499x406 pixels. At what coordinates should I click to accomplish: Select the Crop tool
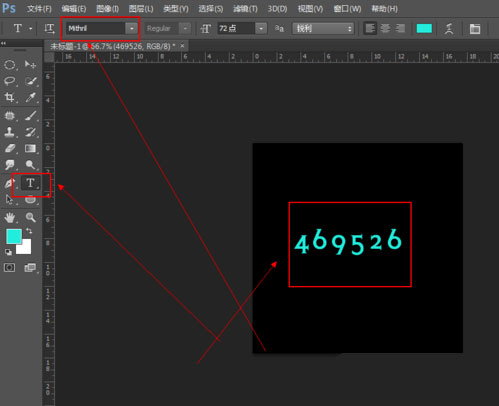(10, 97)
